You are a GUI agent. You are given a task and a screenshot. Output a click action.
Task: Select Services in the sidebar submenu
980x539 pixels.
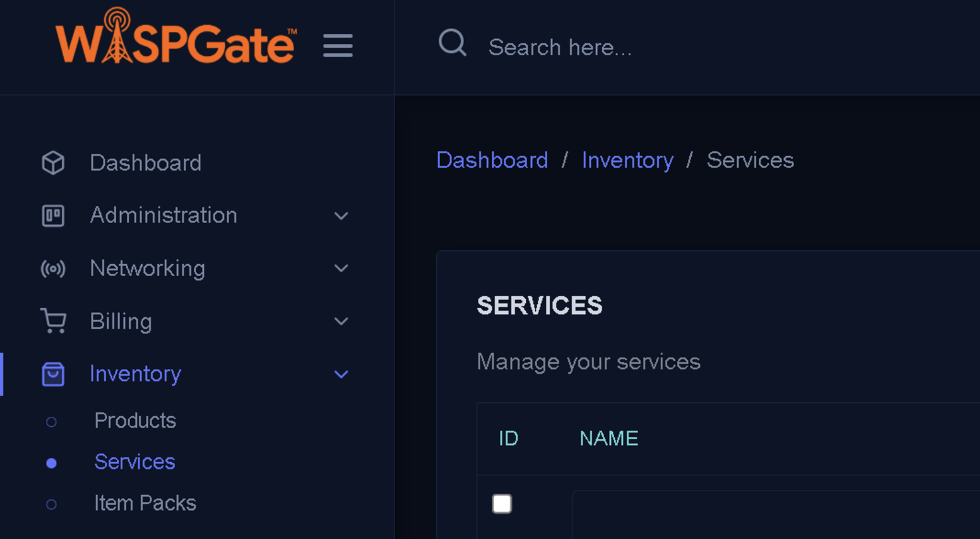tap(135, 462)
